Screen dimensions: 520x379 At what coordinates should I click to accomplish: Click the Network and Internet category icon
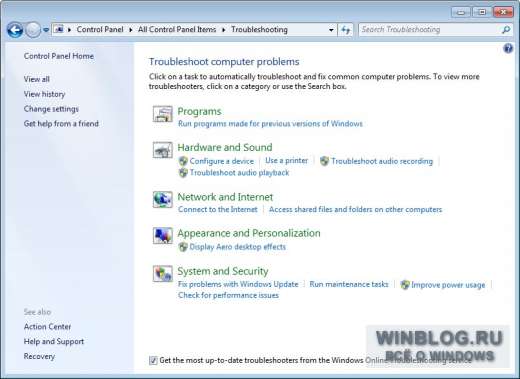pyautogui.click(x=163, y=199)
